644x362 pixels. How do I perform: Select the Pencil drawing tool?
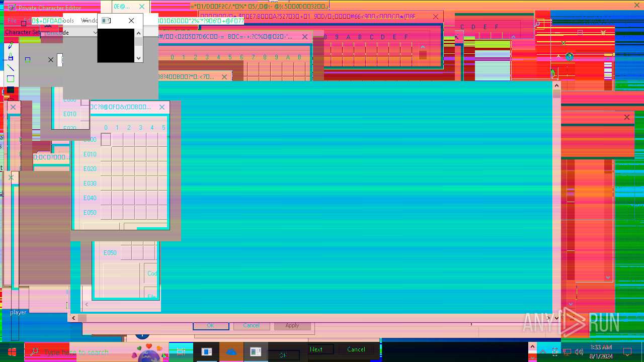(x=11, y=45)
